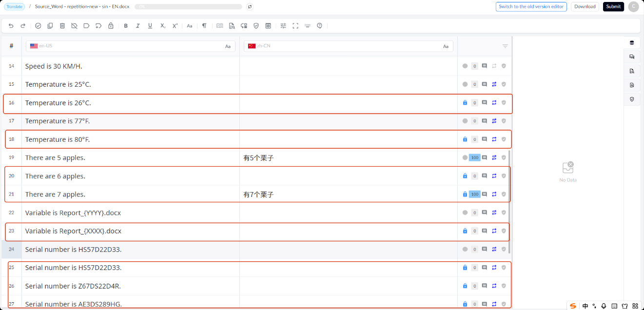Screen dimensions: 644x310
Task: Toggle case sensitivity in en-US search field
Action: pyautogui.click(x=228, y=46)
